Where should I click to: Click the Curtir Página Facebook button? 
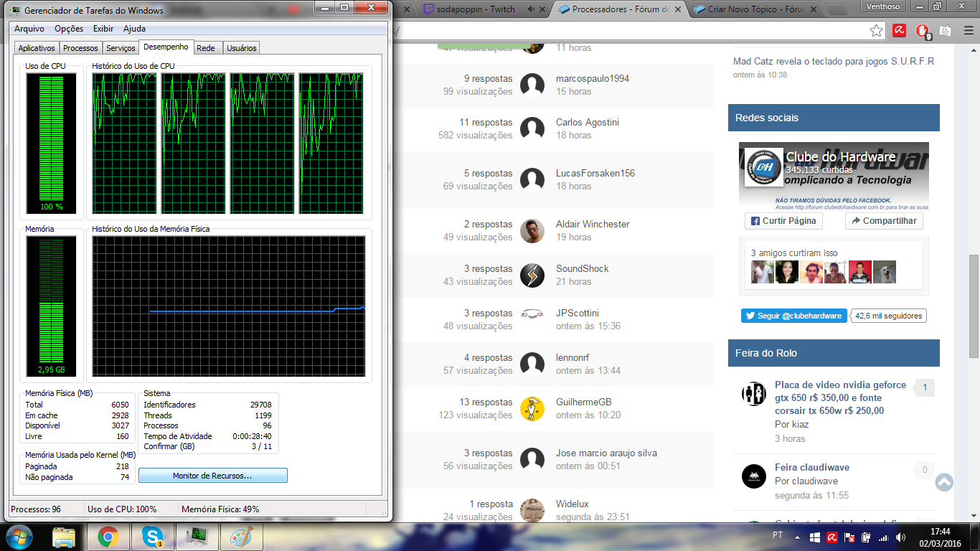tap(783, 221)
